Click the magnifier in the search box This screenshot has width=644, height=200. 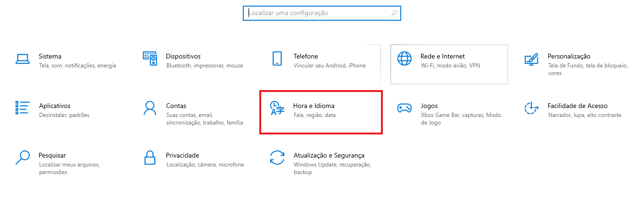point(394,13)
